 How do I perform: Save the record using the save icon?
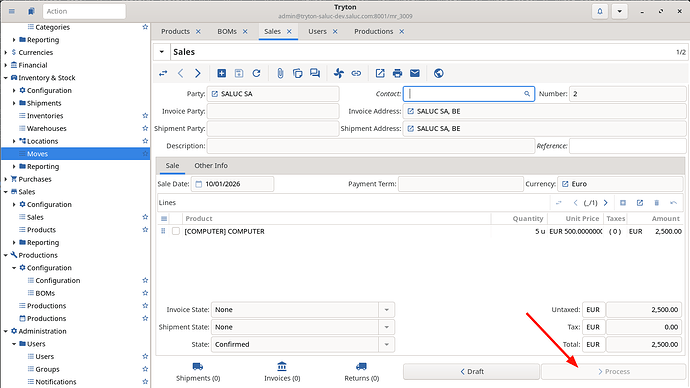click(x=239, y=73)
